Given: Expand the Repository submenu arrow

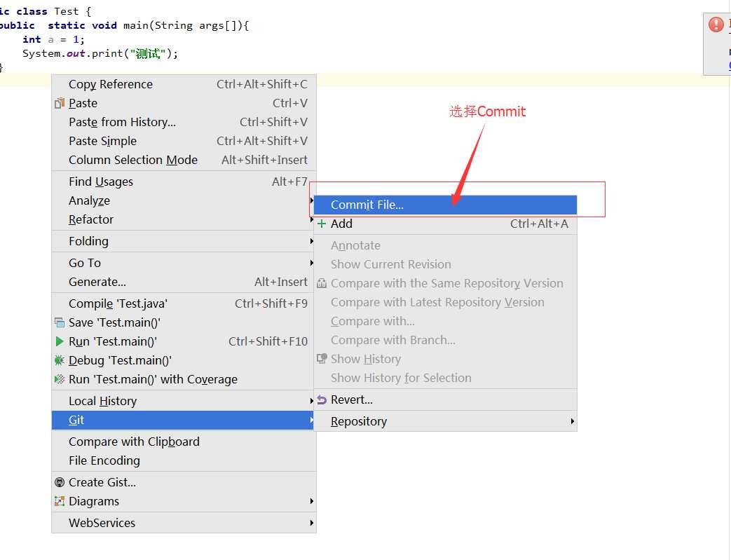Looking at the screenshot, I should pyautogui.click(x=572, y=421).
